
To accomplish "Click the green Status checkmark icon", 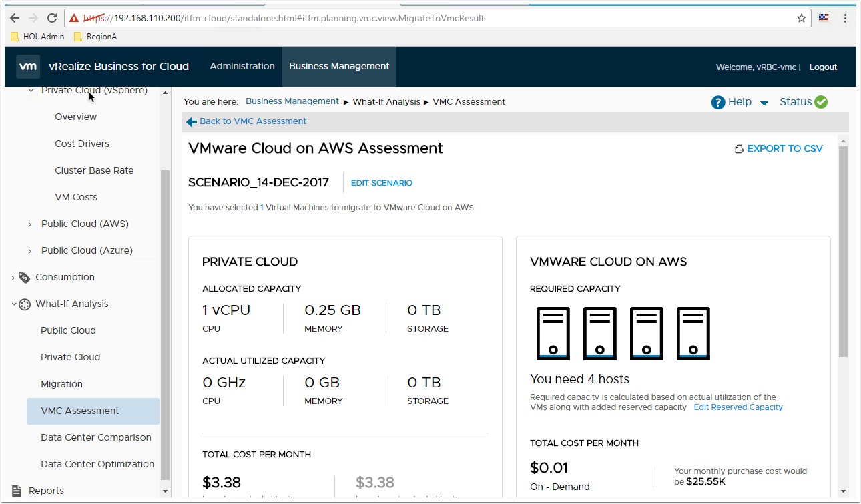I will coord(821,102).
